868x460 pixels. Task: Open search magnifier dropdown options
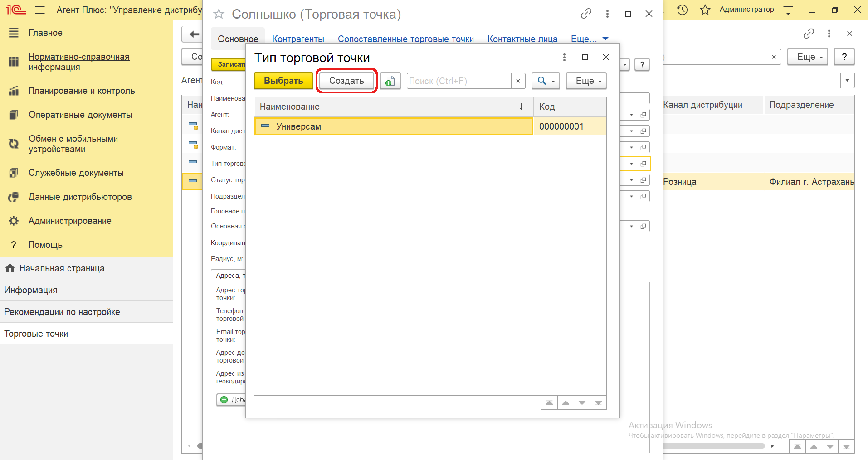[546, 81]
